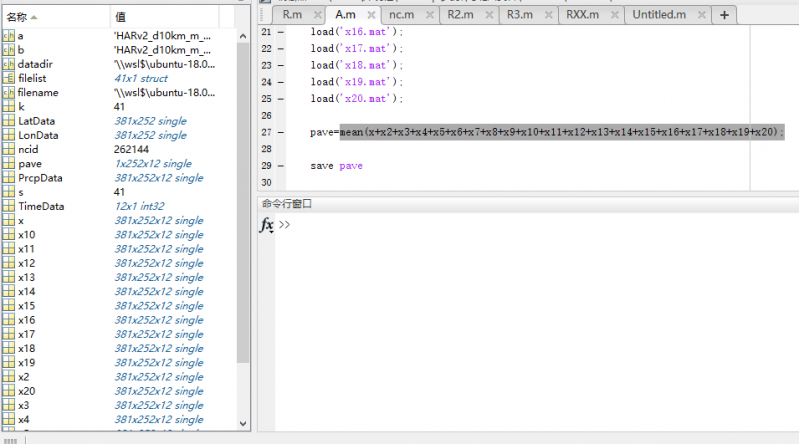Viewport: 799px width, 444px height.
Task: Switch to the R.m tab
Action: 291,14
